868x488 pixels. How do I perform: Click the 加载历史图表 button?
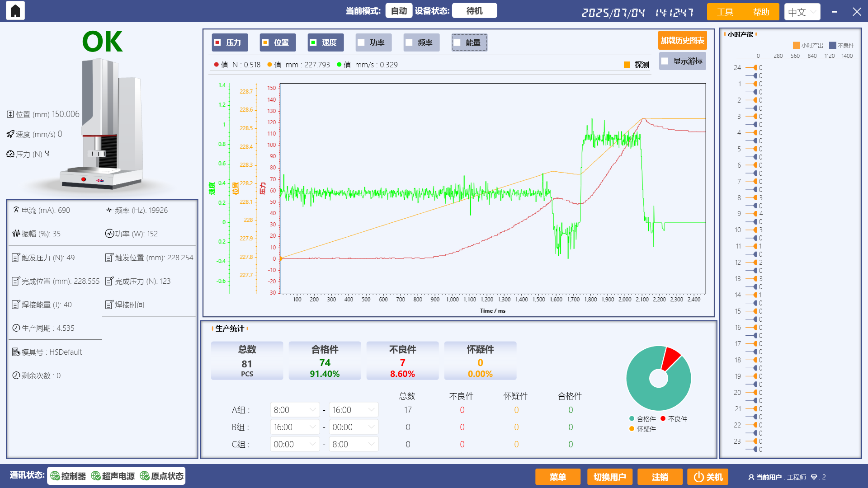coord(682,40)
